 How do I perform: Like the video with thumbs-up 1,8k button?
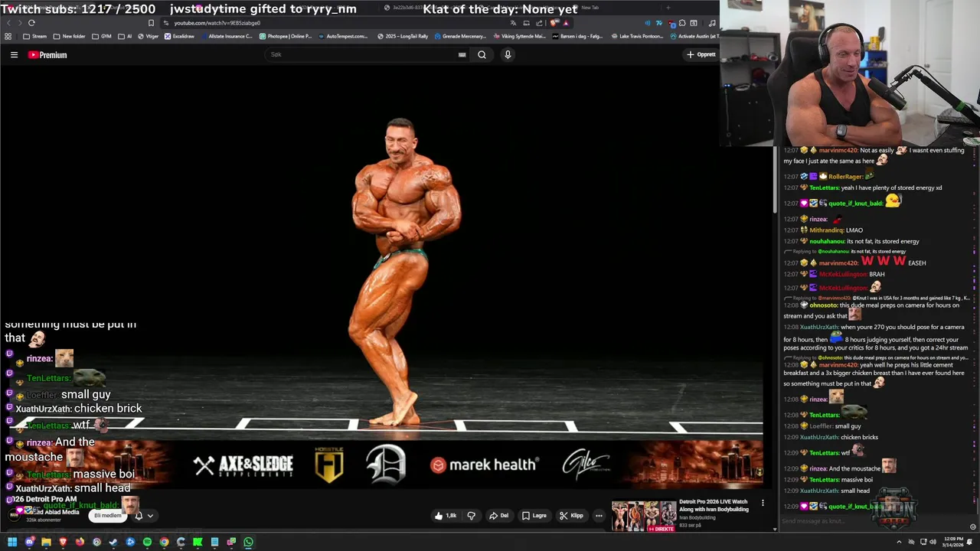click(x=445, y=516)
